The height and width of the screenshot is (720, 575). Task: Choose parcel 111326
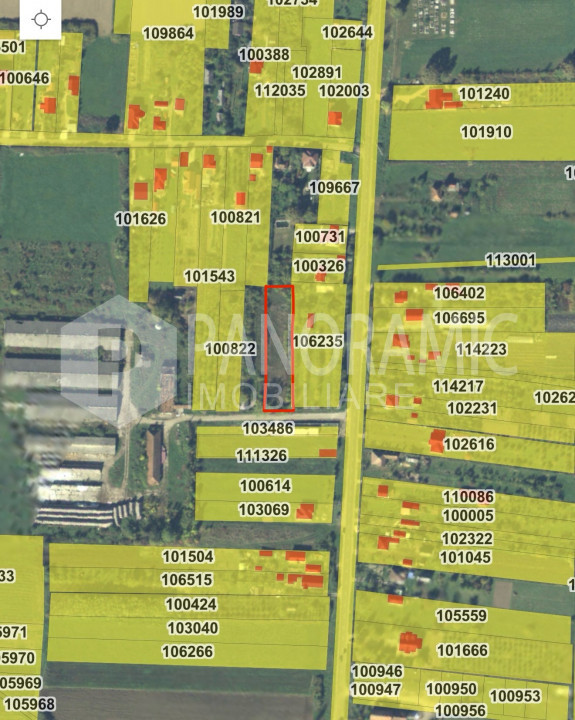click(x=261, y=456)
